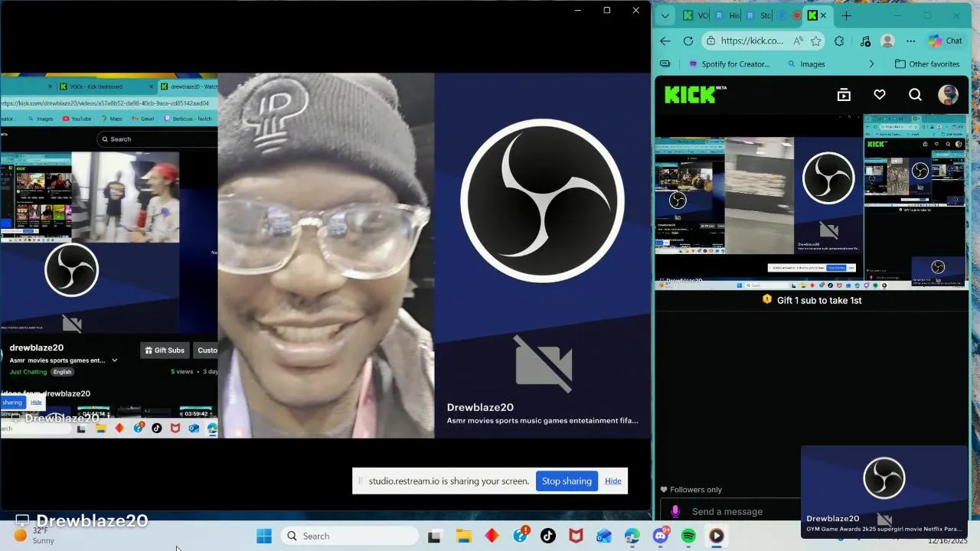
Task: Click the Drewblaze20 mini player thumbnail
Action: (x=884, y=492)
